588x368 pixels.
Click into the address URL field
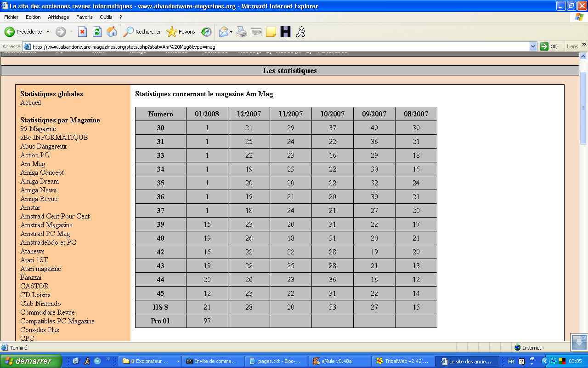click(276, 46)
